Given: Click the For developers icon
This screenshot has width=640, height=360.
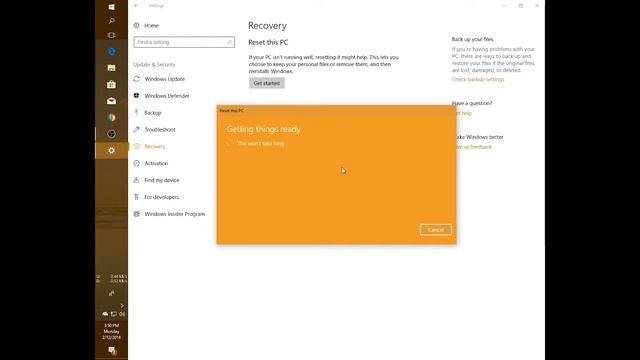Looking at the screenshot, I should 136,197.
